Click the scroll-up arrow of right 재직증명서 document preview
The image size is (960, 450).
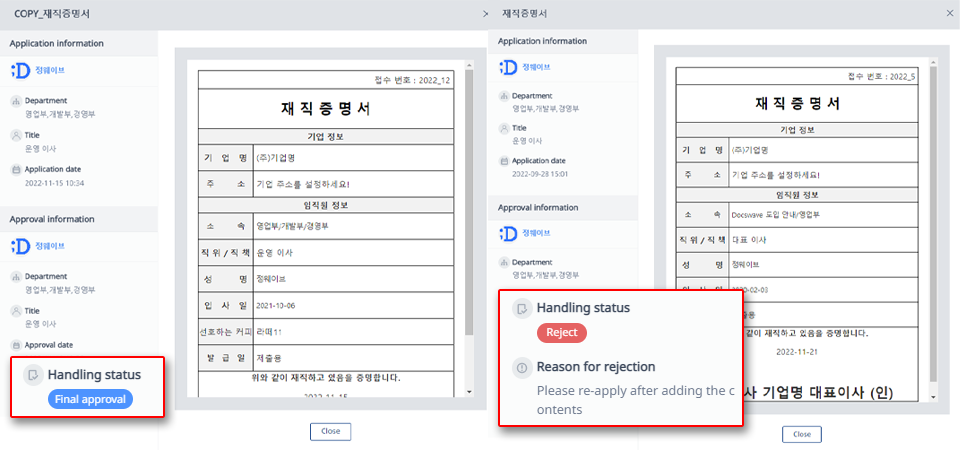(932, 62)
